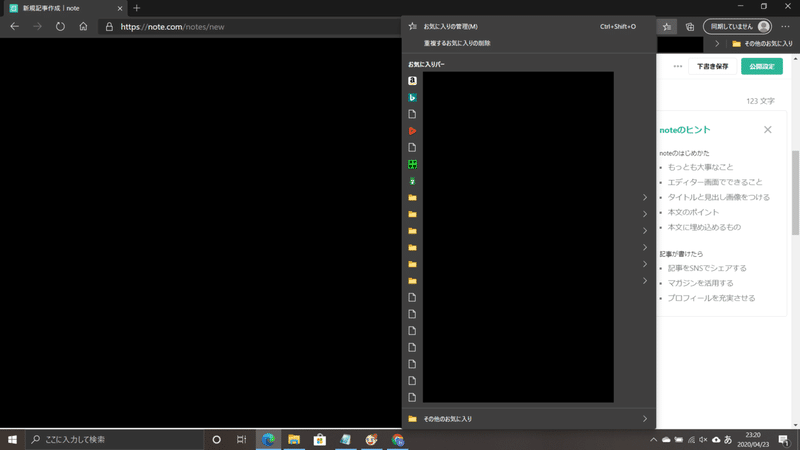
Task: Click the network tray icon
Action: pyautogui.click(x=691, y=440)
